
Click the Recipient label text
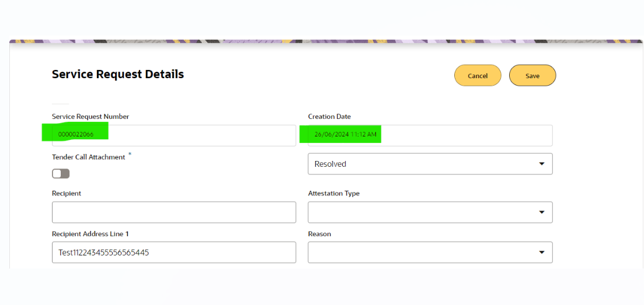(x=67, y=194)
